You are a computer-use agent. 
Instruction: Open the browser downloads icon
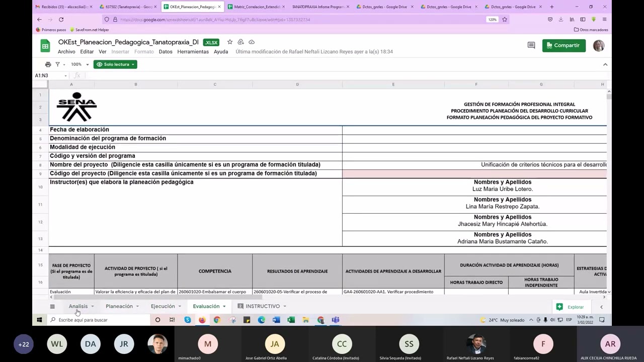coord(561,20)
